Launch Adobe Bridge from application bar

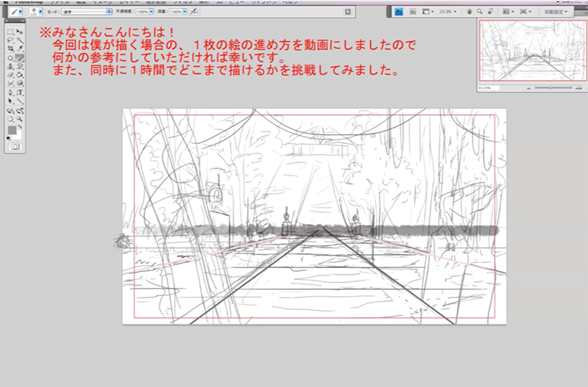pyautogui.click(x=412, y=12)
